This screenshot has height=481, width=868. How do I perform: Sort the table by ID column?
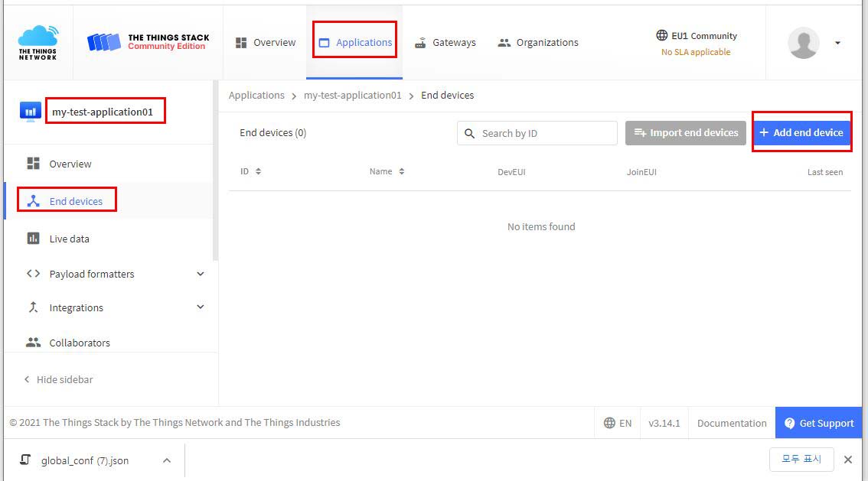[x=250, y=171]
